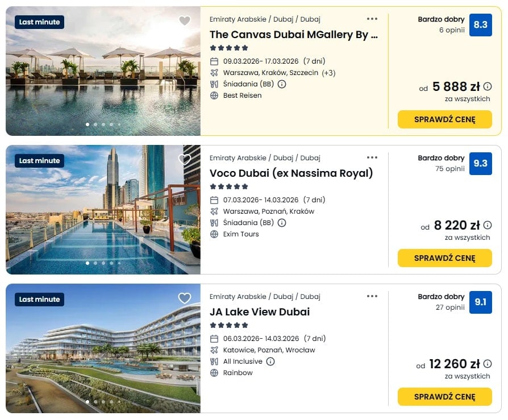
Task: Click breakfast info icon for Voco Dubai
Action: point(282,223)
